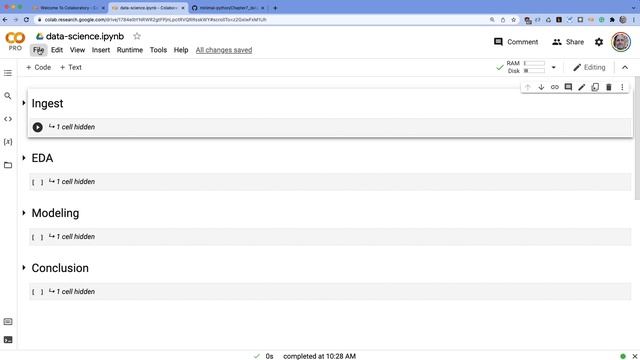Open the All changes saved link

224,50
